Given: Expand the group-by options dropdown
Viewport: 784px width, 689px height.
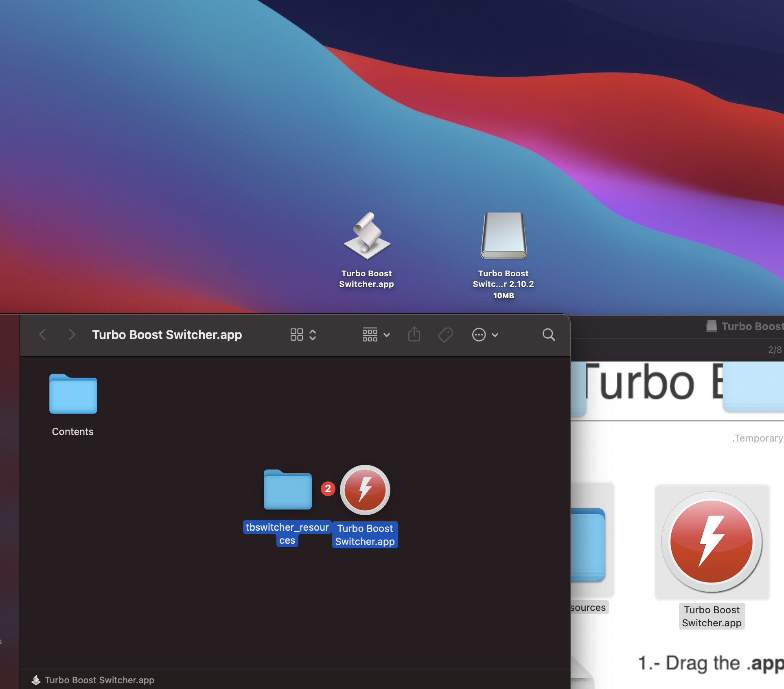Looking at the screenshot, I should click(376, 335).
